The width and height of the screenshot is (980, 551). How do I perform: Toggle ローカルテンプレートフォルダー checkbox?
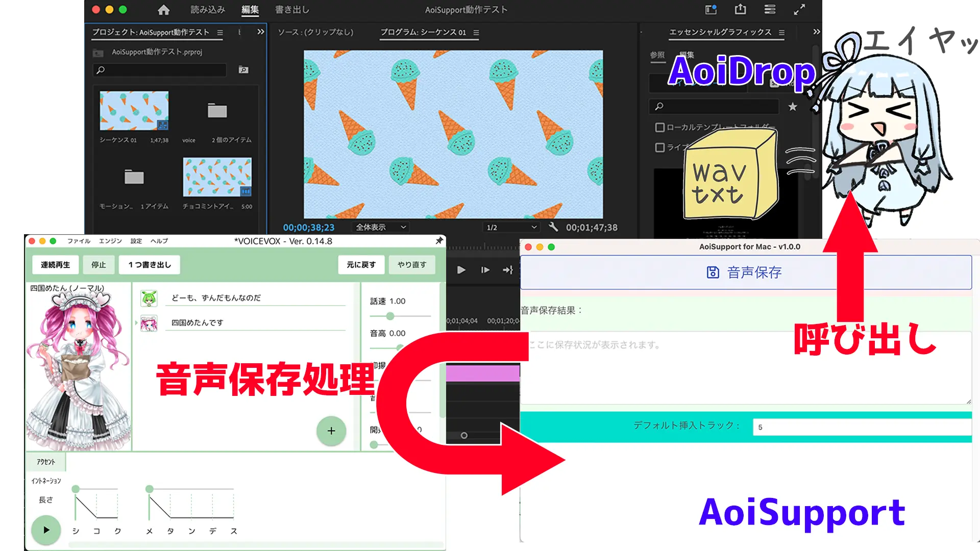tap(659, 128)
